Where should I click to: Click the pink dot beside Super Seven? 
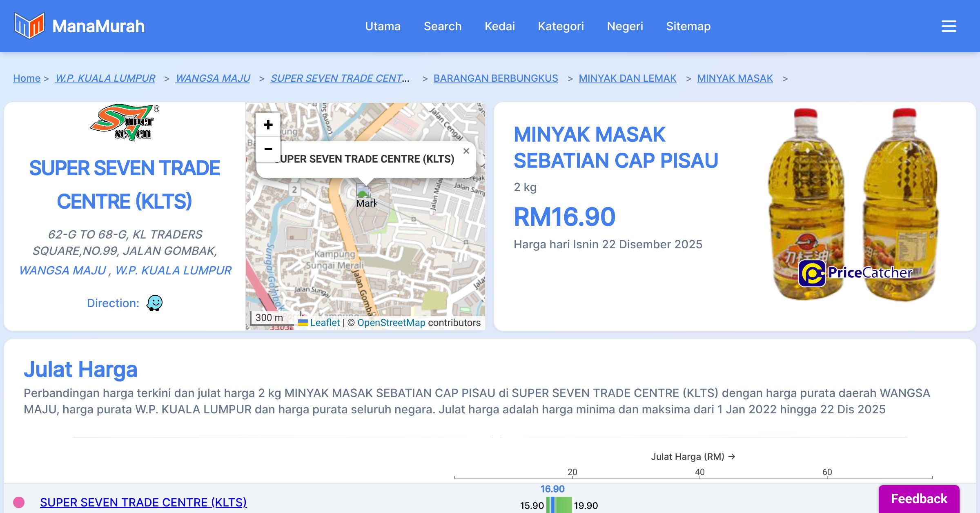point(19,502)
